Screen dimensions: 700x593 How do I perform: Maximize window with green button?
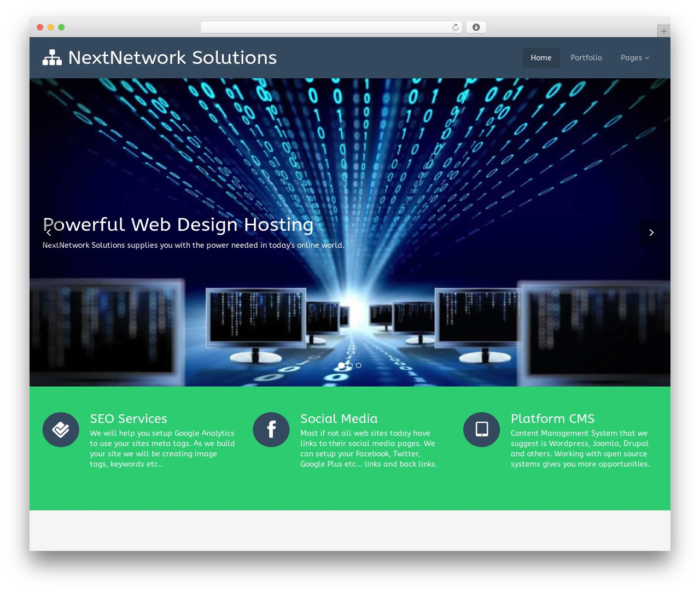(x=61, y=27)
